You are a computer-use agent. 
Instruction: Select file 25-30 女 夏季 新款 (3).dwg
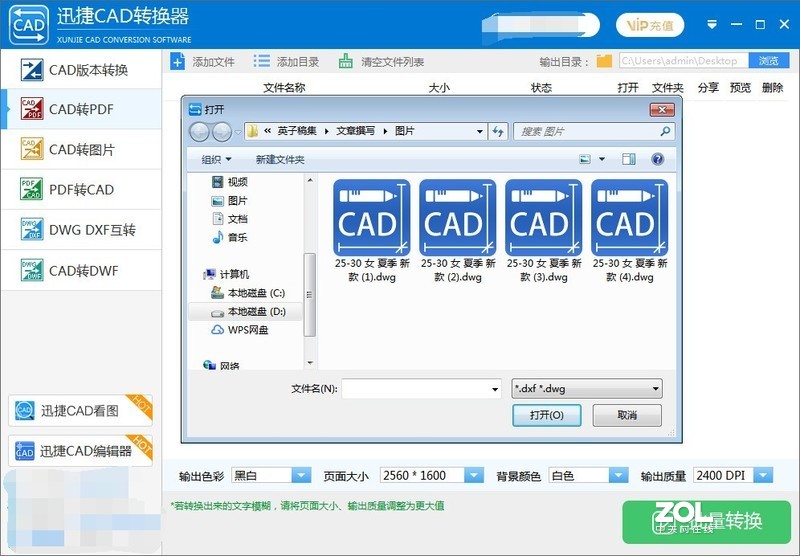coord(543,231)
